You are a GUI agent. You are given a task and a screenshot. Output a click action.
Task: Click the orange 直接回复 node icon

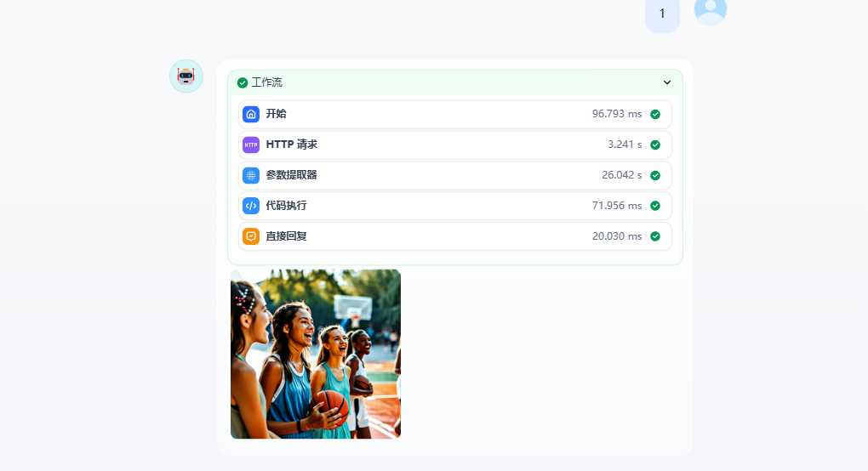(251, 236)
